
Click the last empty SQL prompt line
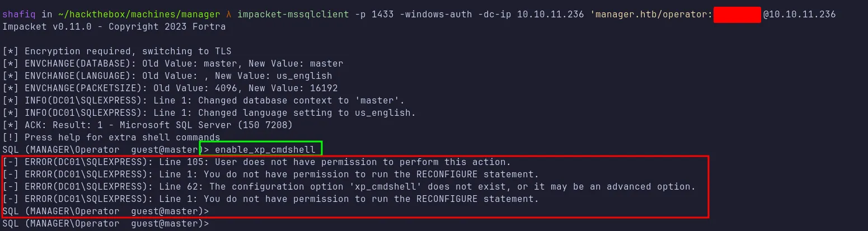[106, 224]
